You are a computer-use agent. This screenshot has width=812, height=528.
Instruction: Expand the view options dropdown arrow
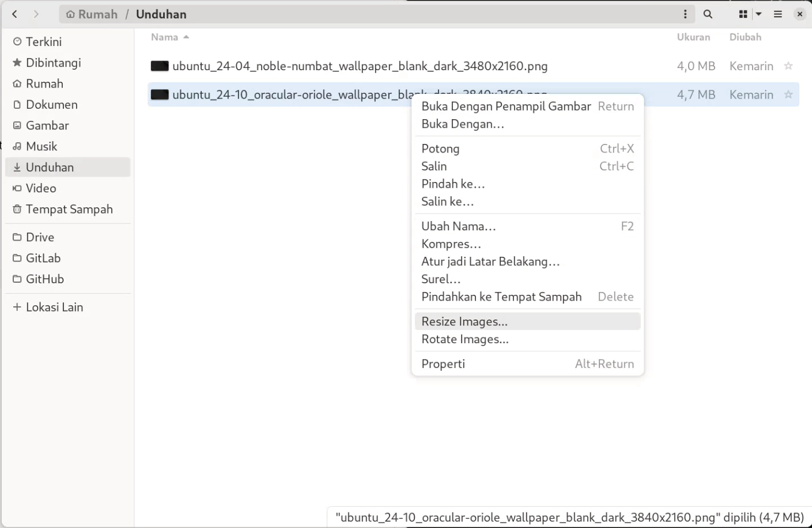coord(758,14)
